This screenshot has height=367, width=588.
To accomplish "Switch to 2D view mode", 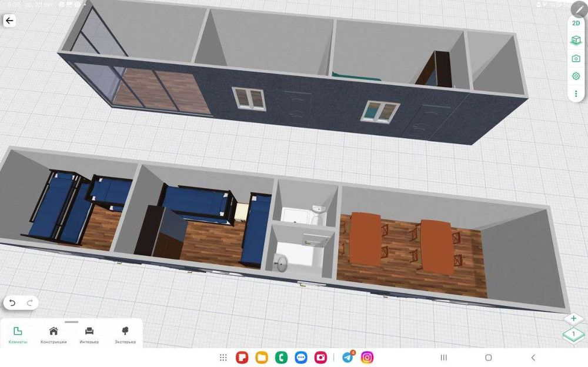I will click(x=576, y=24).
